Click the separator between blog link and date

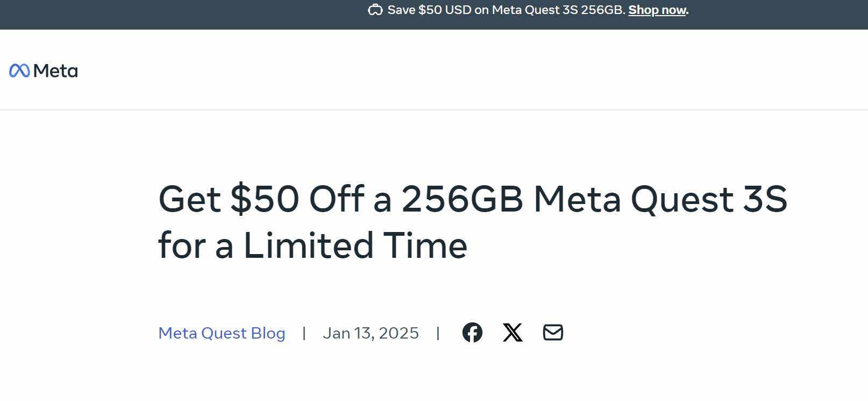click(x=304, y=333)
